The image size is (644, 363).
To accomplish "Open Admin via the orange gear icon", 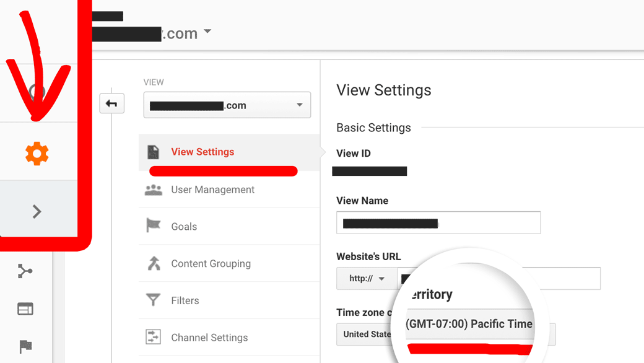I will (x=37, y=154).
